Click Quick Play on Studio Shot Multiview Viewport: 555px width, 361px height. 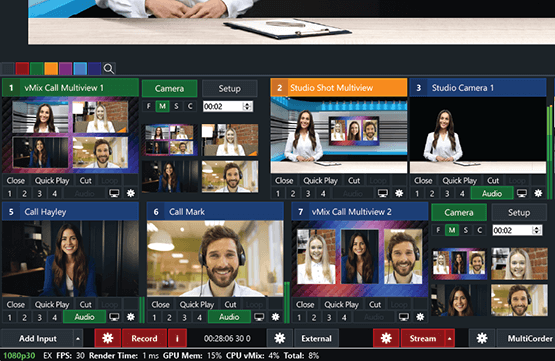[320, 180]
